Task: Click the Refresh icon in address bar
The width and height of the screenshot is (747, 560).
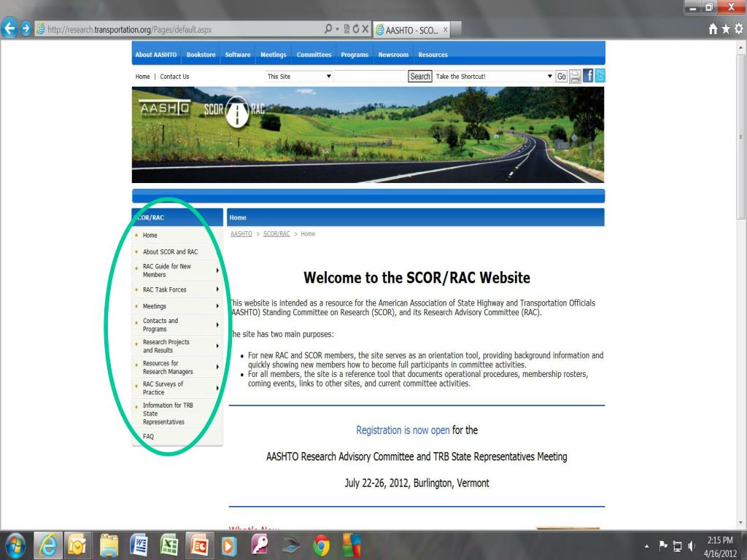Action: (x=356, y=29)
